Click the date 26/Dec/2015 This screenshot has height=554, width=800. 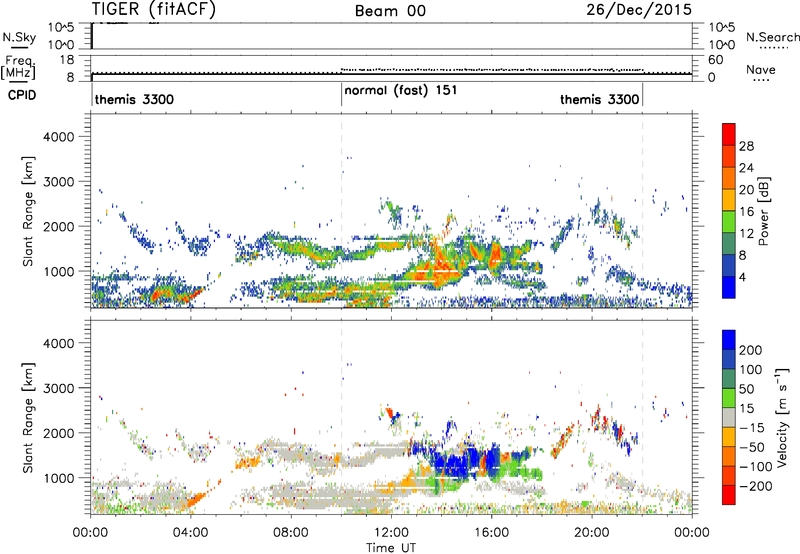point(639,10)
